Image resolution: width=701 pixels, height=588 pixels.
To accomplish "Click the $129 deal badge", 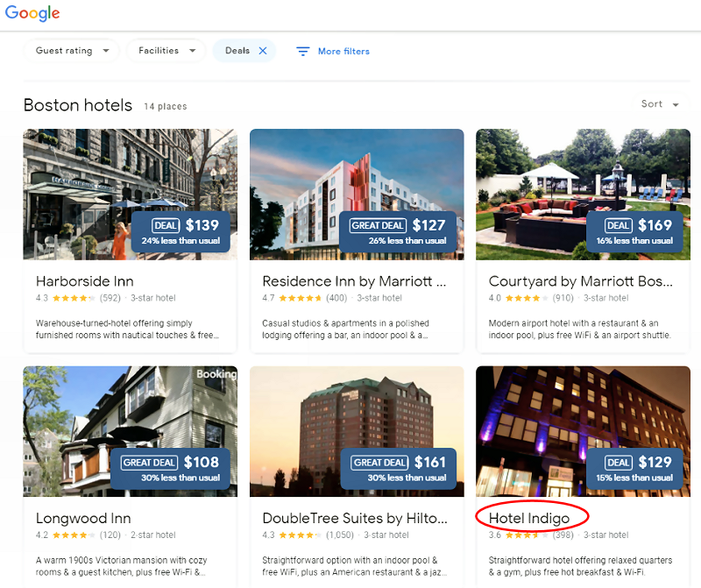I will tap(634, 469).
